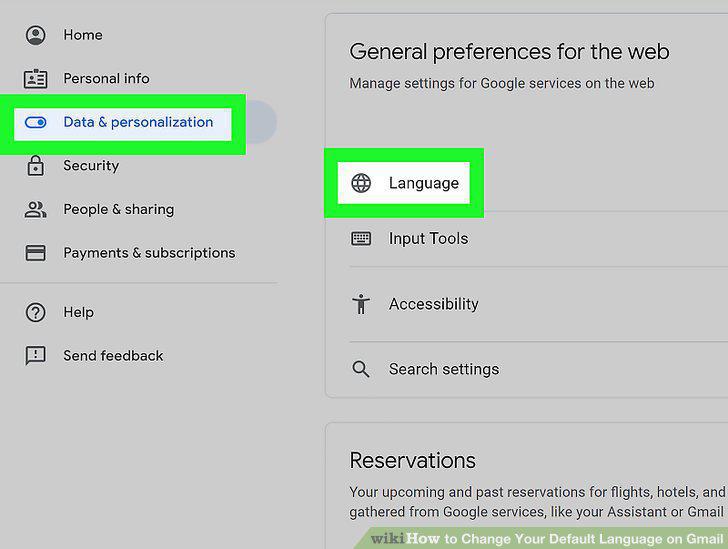The height and width of the screenshot is (549, 728).
Task: Click the Reservations heading
Action: click(x=412, y=460)
